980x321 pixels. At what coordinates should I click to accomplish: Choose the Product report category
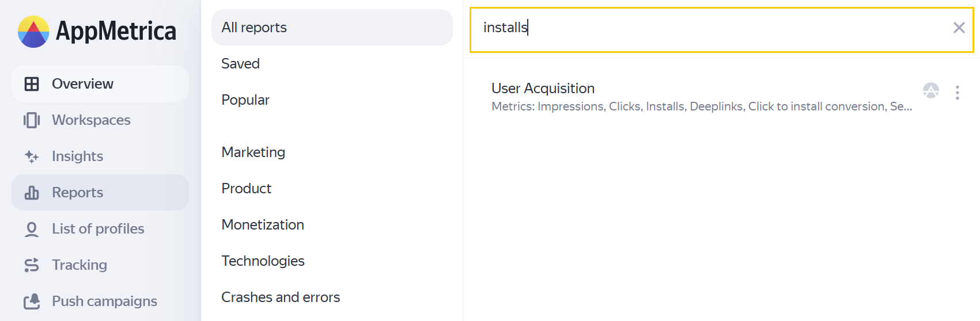247,189
